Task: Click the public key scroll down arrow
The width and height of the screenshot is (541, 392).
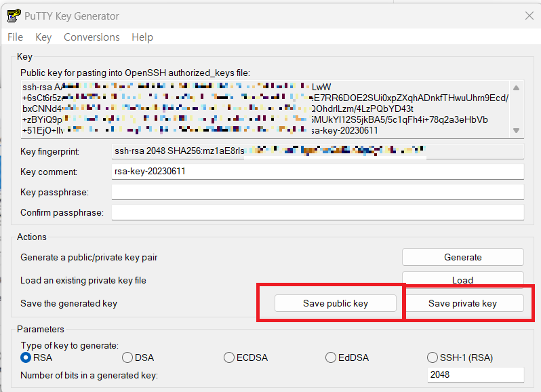Action: click(516, 130)
